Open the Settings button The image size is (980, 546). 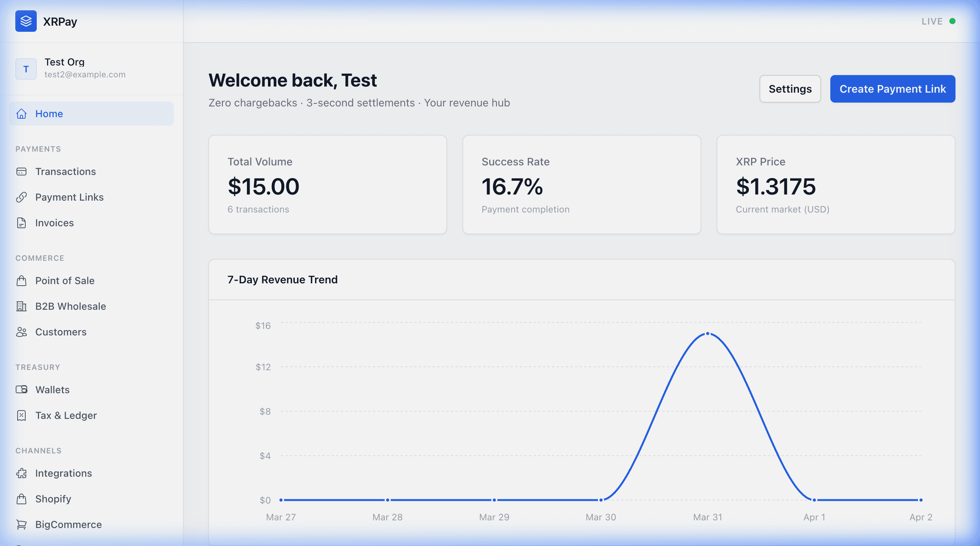click(790, 89)
